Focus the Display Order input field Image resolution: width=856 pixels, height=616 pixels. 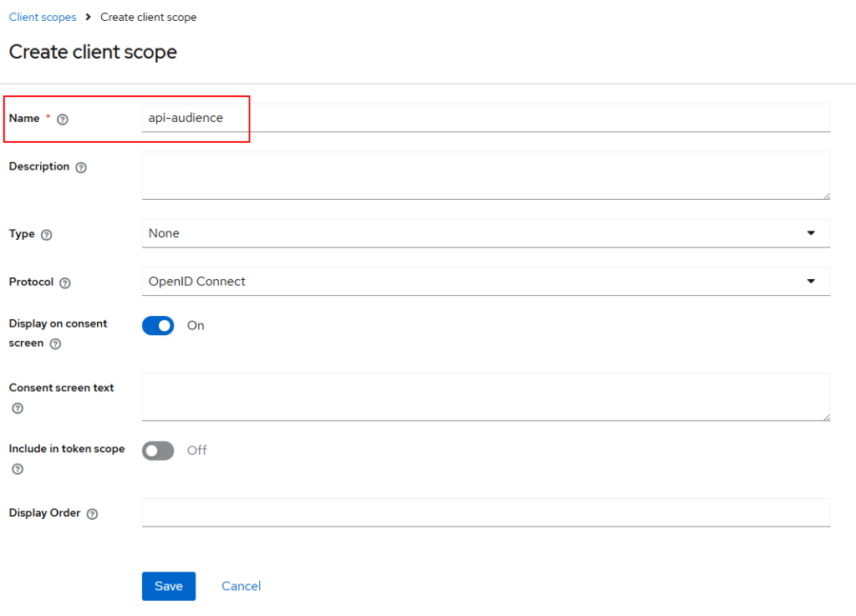tap(486, 513)
